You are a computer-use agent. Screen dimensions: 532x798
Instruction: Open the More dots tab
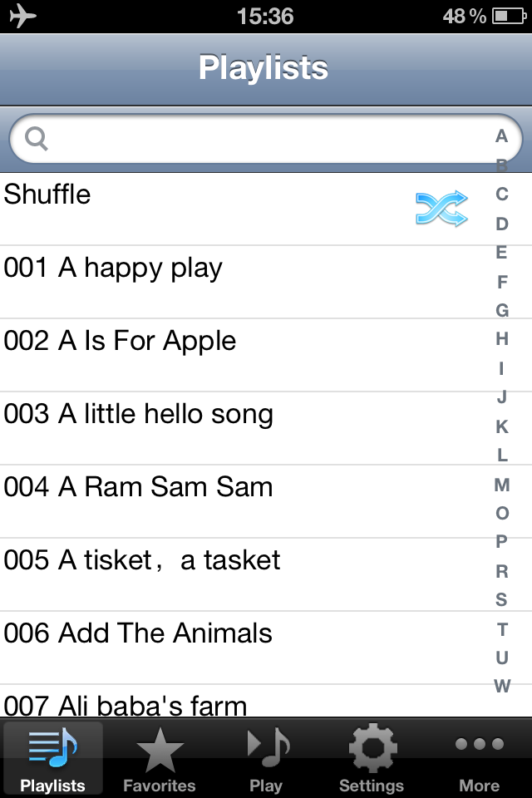(479, 759)
